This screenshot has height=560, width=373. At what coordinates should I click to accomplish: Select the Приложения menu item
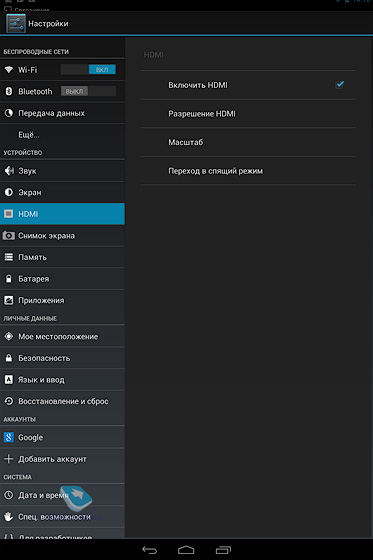(62, 300)
